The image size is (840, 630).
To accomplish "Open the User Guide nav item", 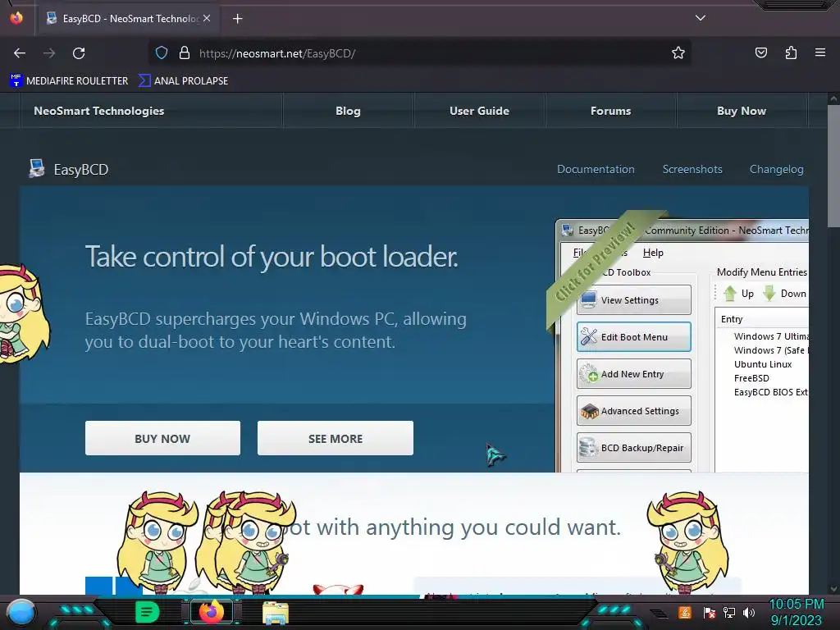I will 479,111.
